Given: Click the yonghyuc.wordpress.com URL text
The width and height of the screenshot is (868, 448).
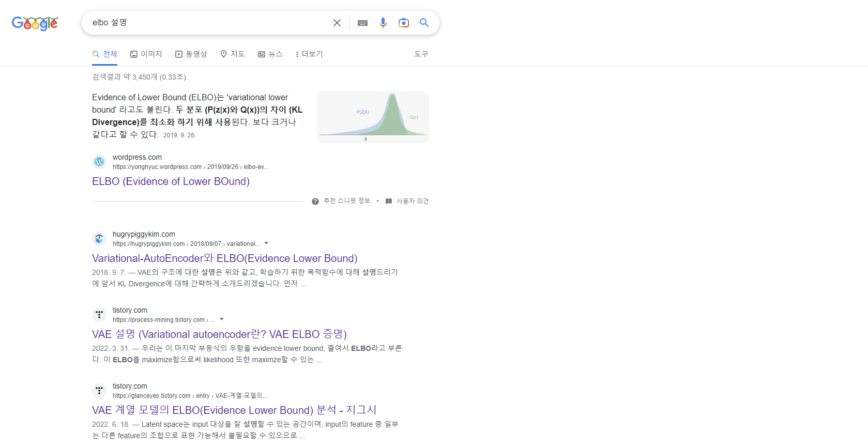Looking at the screenshot, I should (x=191, y=167).
